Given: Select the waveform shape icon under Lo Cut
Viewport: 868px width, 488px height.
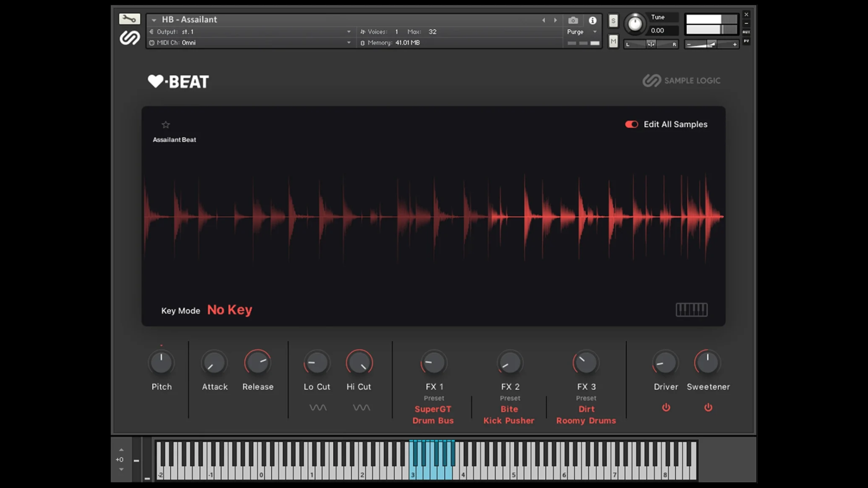Looking at the screenshot, I should 318,407.
